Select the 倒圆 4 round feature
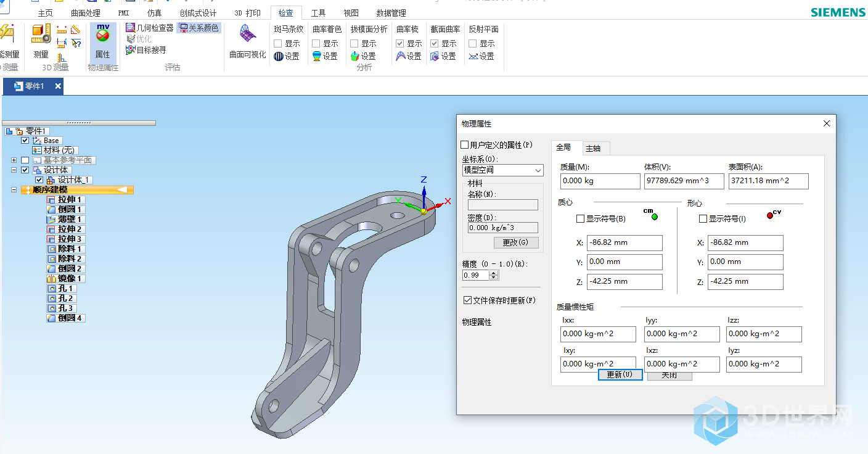The width and height of the screenshot is (868, 454). point(65,318)
